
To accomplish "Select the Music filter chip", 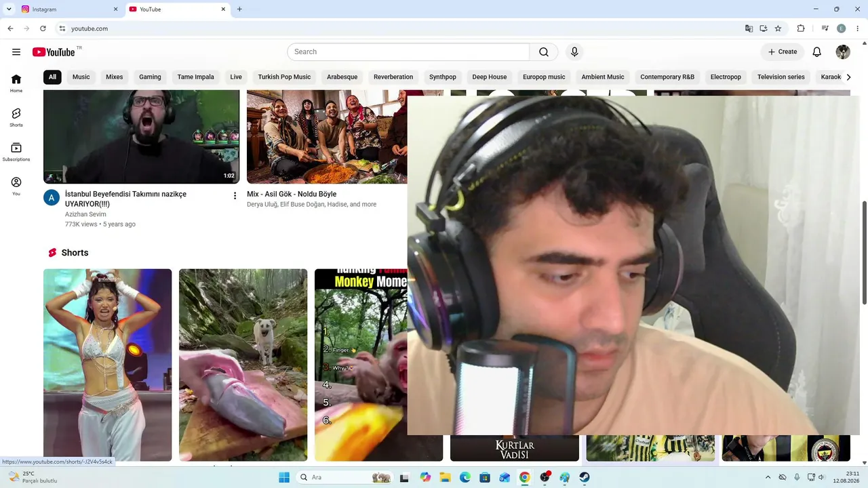I will point(81,77).
